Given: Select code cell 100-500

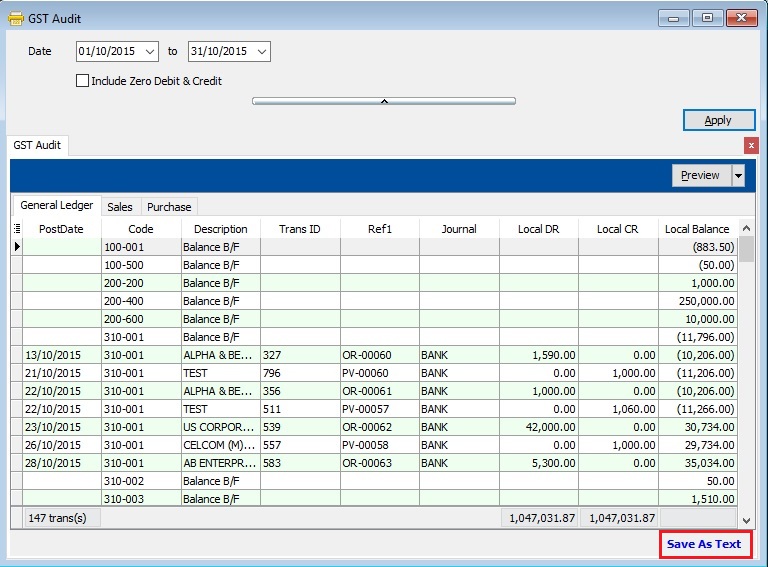Looking at the screenshot, I should pyautogui.click(x=141, y=265).
